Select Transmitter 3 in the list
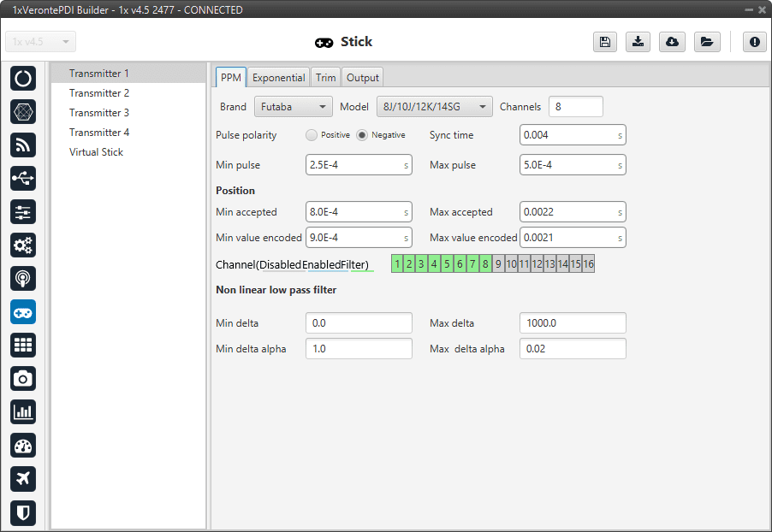Viewport: 772px width, 532px height. [128, 113]
